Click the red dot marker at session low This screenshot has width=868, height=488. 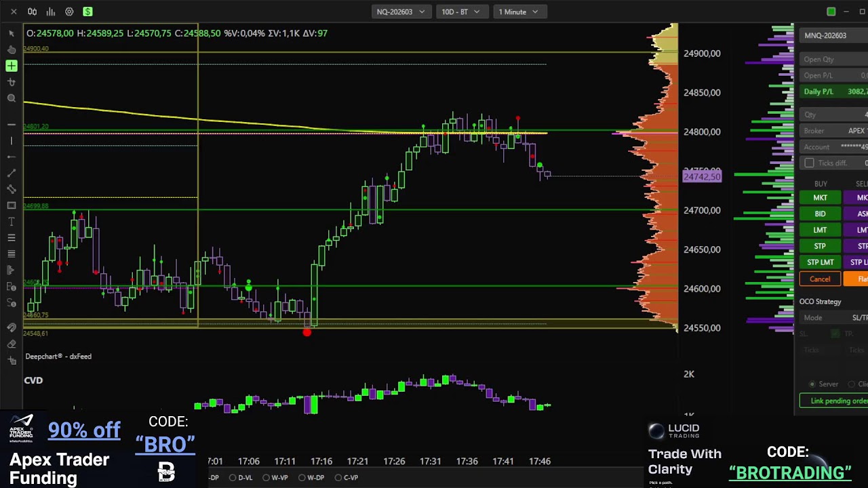coord(307,332)
